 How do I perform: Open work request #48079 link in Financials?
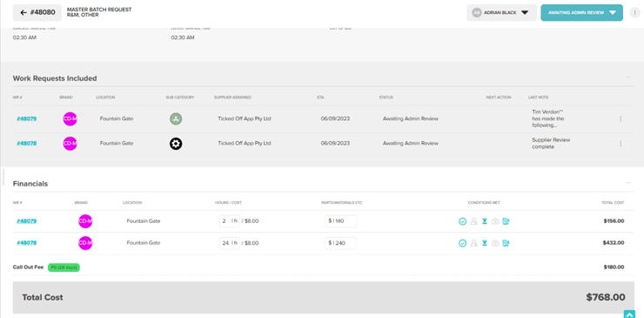coord(26,221)
